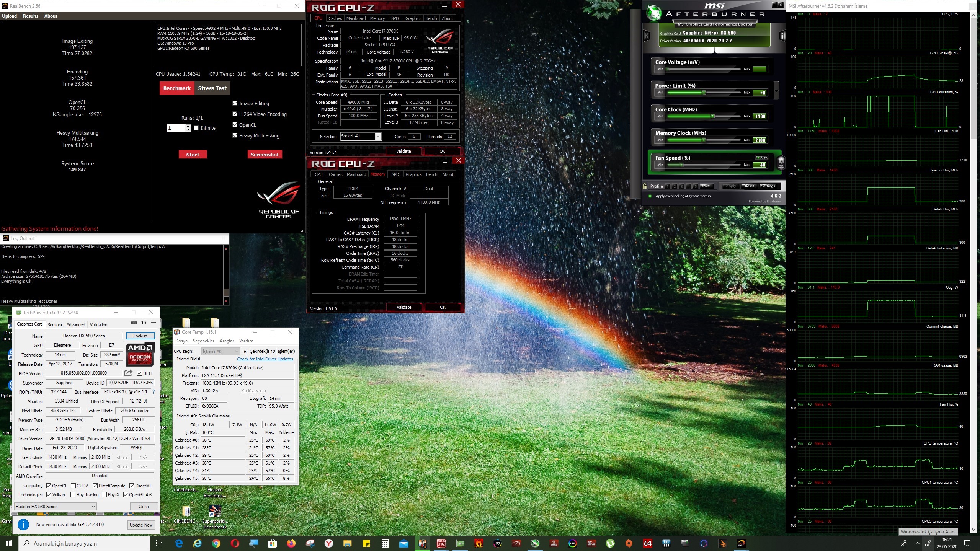
Task: Uncheck the RealBench OpenCL test
Action: coord(235,125)
